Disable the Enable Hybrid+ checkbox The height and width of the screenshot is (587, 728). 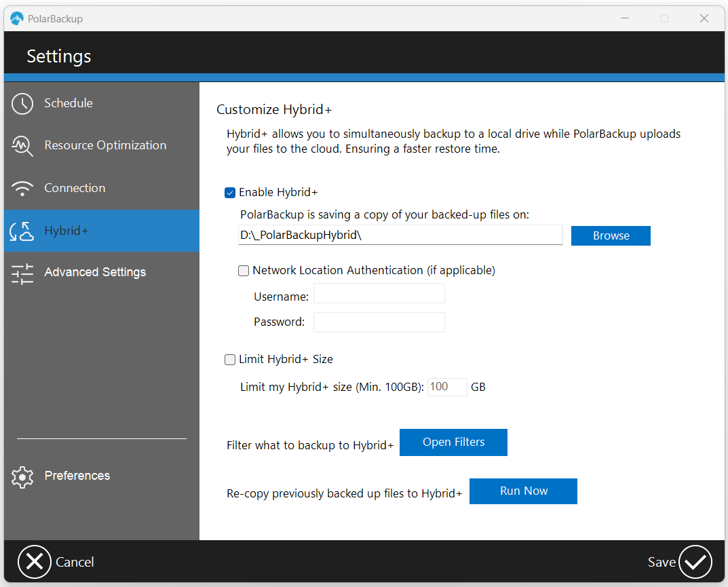(x=230, y=193)
